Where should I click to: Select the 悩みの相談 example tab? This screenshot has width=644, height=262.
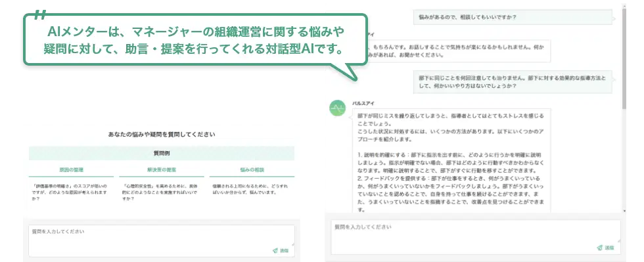click(x=252, y=169)
